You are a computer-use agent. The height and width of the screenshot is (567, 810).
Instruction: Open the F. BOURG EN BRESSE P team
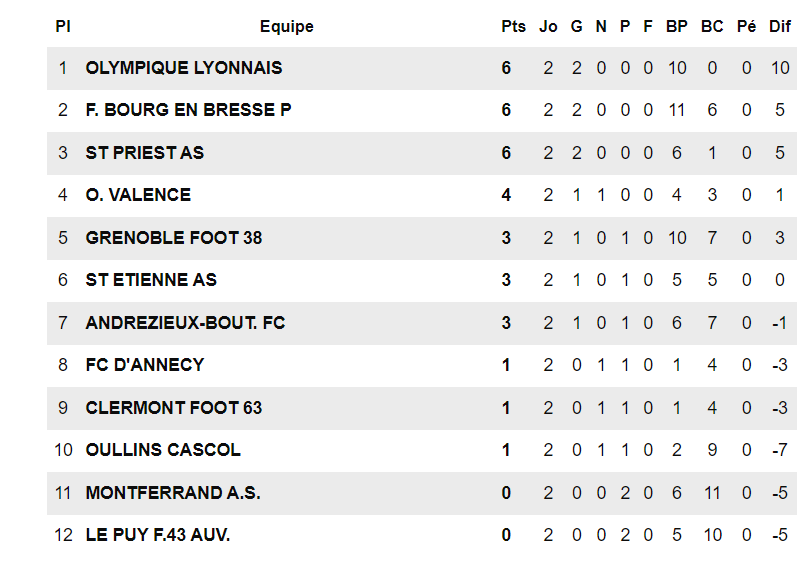[188, 110]
